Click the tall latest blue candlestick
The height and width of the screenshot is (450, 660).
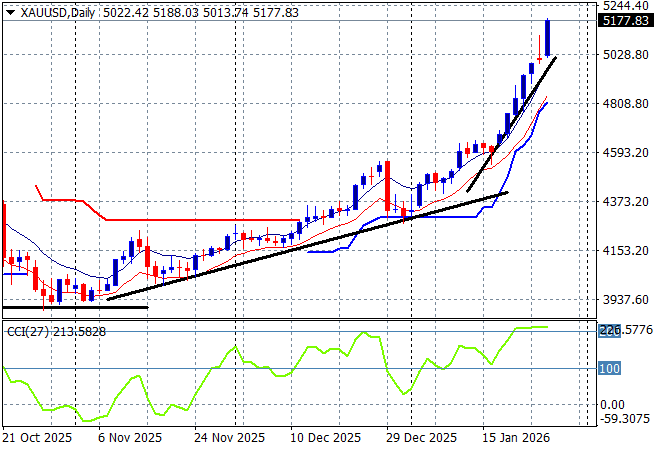549,37
